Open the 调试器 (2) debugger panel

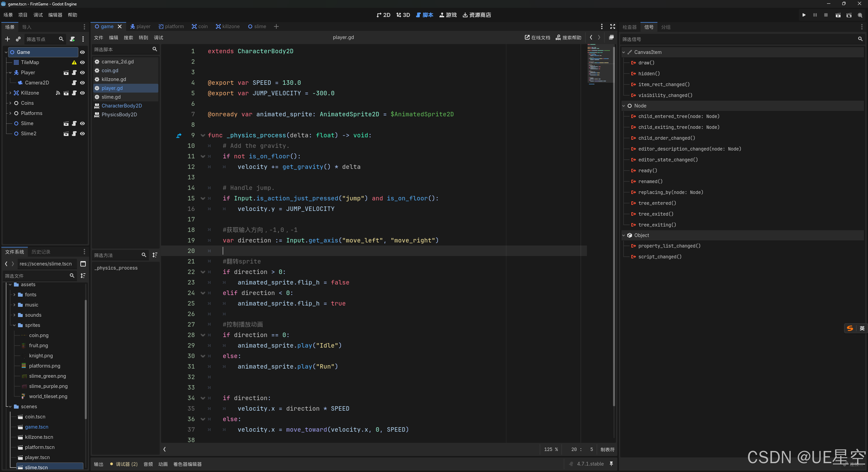tap(124, 464)
